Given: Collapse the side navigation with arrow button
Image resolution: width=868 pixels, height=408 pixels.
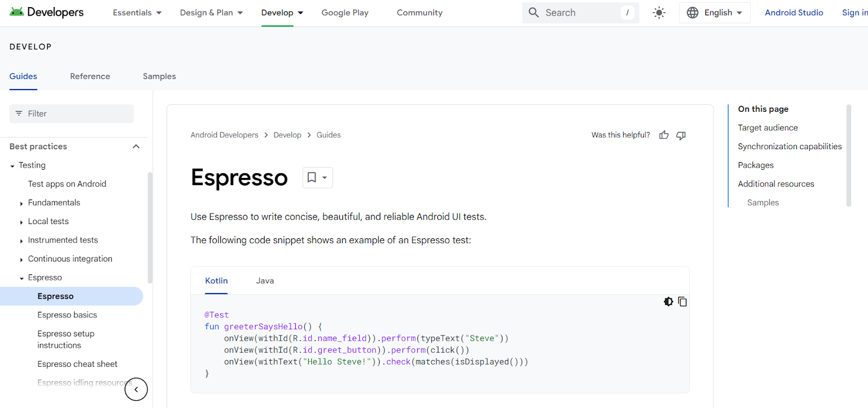Looking at the screenshot, I should 136,389.
